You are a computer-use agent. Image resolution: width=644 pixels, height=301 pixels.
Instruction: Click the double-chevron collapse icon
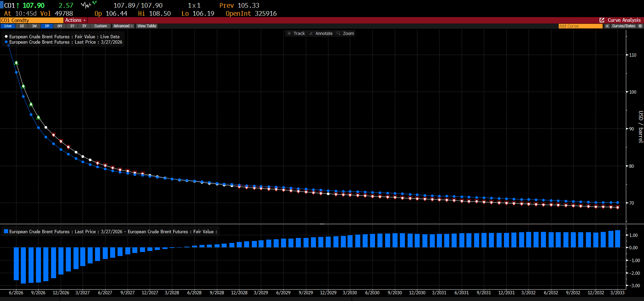607,26
